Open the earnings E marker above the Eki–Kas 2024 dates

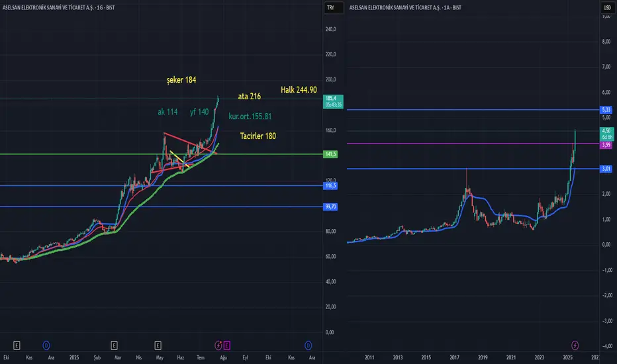click(17, 345)
